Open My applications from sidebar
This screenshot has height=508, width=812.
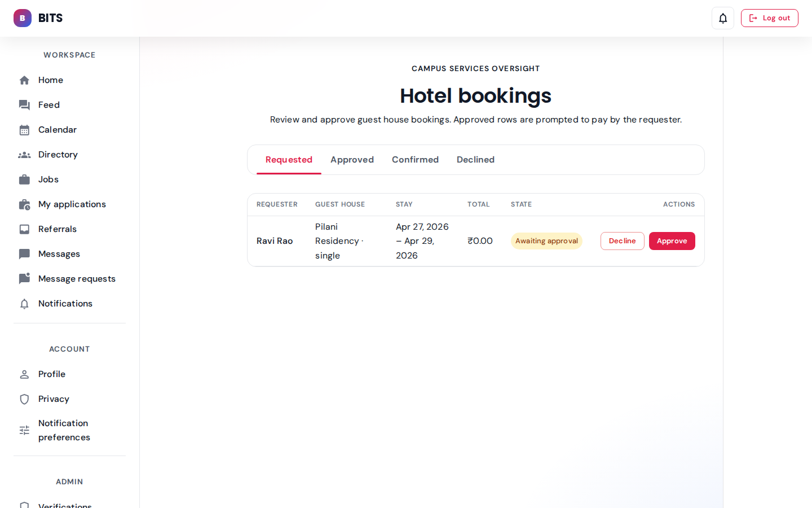tap(72, 204)
